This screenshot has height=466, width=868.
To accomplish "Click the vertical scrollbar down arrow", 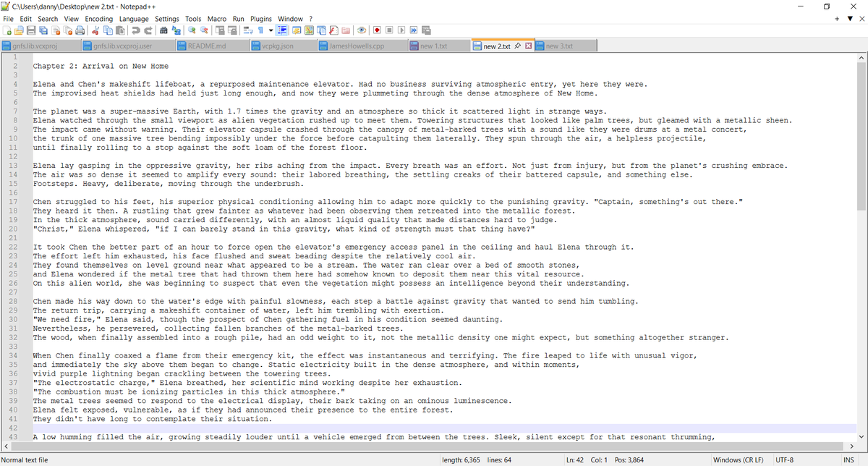I will point(861,437).
